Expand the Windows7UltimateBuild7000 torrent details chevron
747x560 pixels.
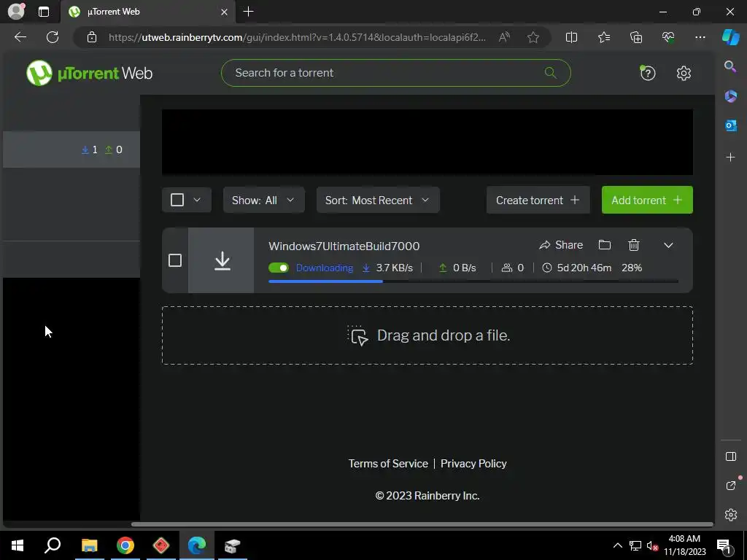668,245
